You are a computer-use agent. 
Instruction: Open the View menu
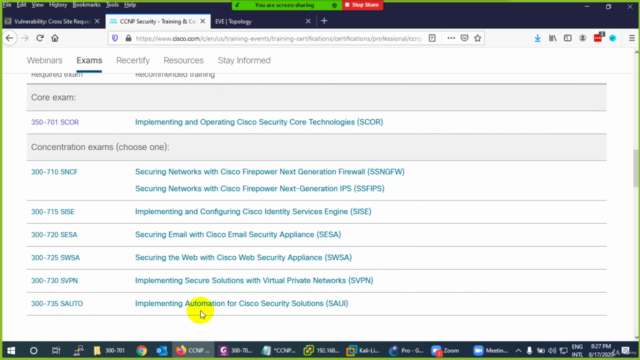click(x=38, y=5)
